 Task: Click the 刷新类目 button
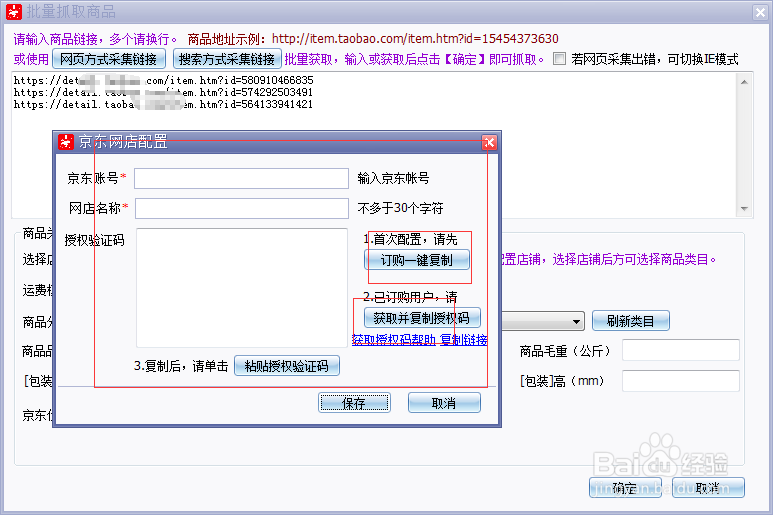pos(631,321)
